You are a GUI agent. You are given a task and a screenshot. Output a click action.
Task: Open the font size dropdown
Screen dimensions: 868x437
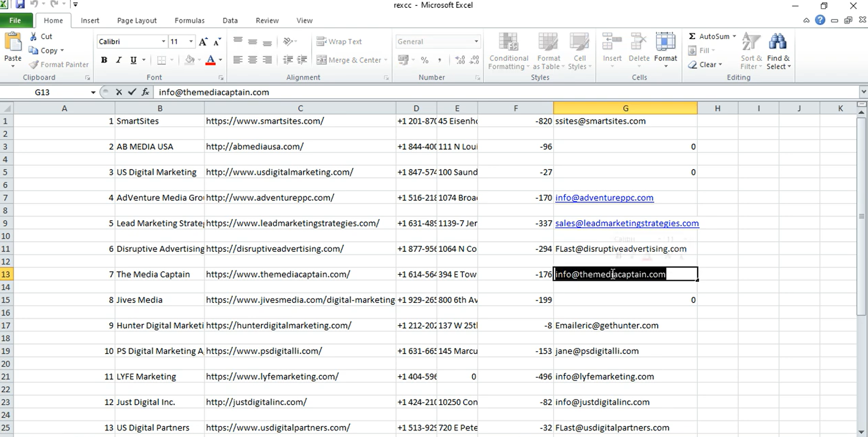click(x=190, y=41)
